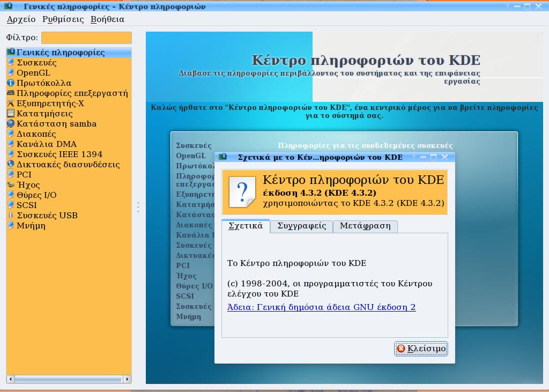
Task: Click the sidebar horizontal scrollbar track
Action: (69, 379)
